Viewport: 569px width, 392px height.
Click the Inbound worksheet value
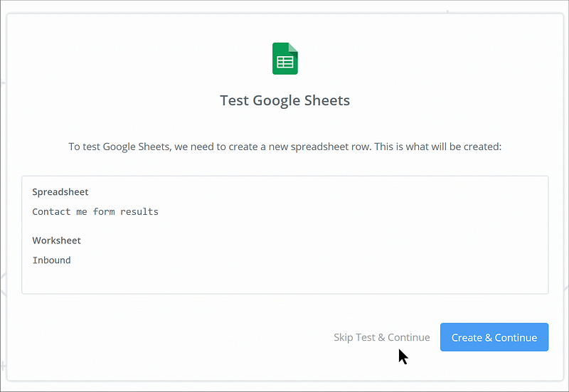coord(52,260)
